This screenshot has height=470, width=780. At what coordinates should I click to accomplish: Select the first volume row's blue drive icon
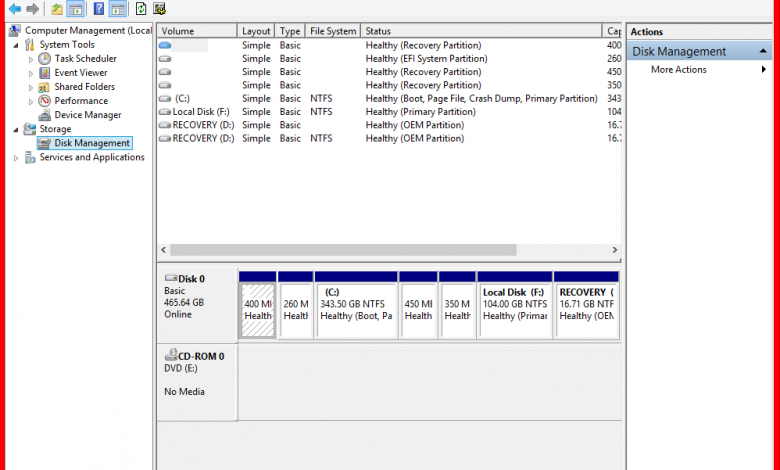(165, 45)
